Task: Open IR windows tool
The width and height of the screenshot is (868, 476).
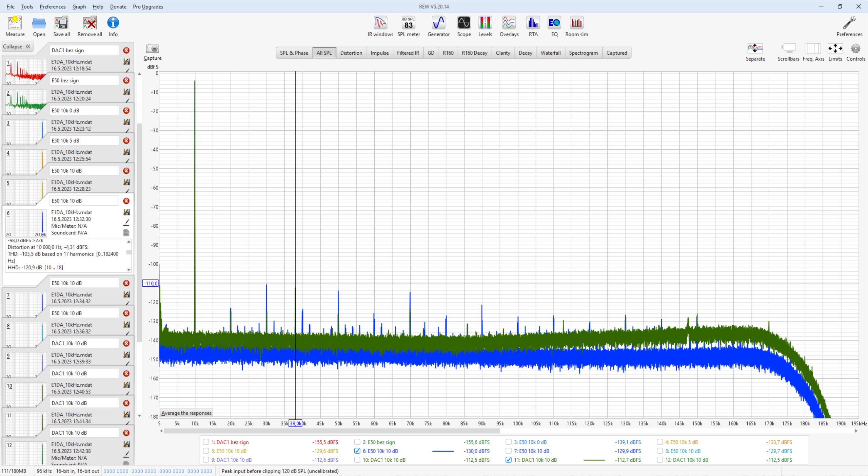Action: point(380,26)
